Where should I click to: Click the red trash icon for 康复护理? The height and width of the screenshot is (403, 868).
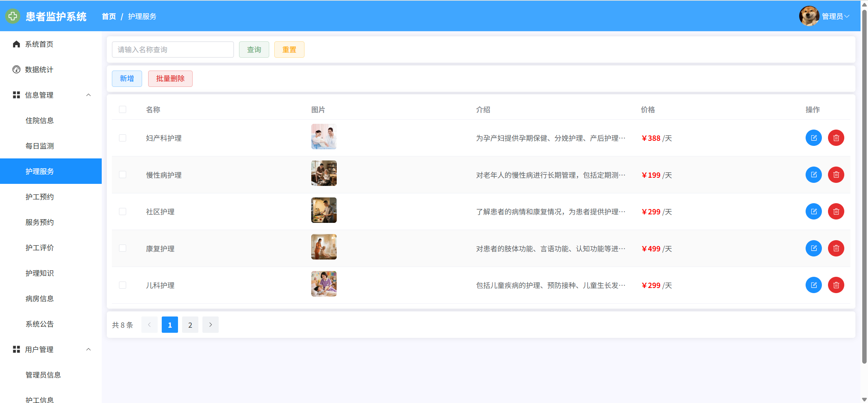tap(836, 248)
